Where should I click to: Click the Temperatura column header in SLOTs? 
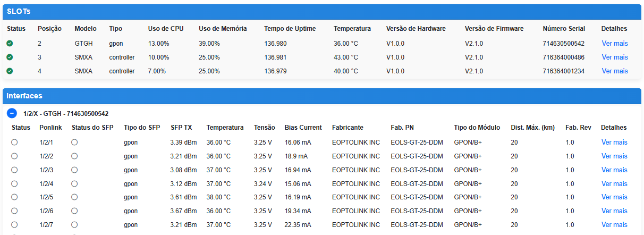click(x=352, y=29)
